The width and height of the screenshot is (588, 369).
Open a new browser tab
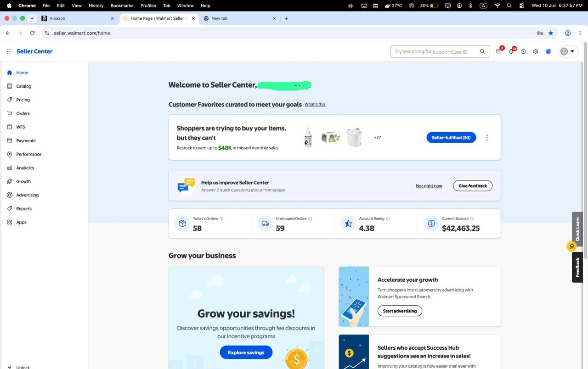[287, 18]
